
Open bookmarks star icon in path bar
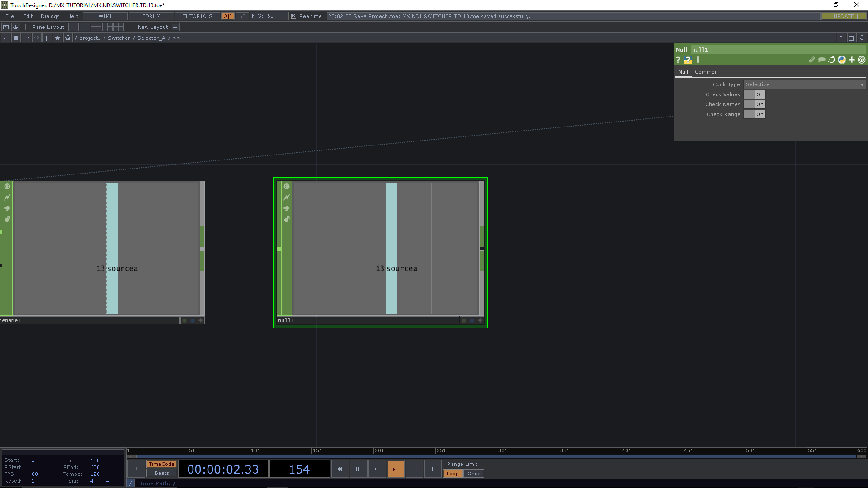pos(57,38)
